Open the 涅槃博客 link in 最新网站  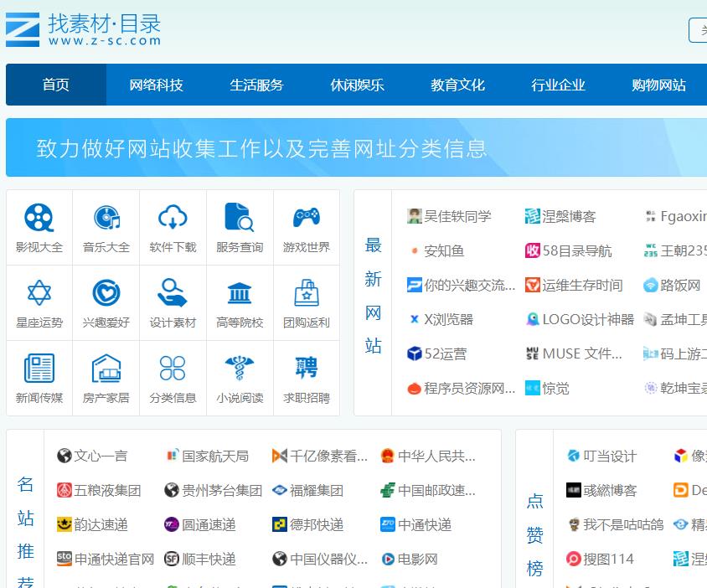click(x=569, y=216)
